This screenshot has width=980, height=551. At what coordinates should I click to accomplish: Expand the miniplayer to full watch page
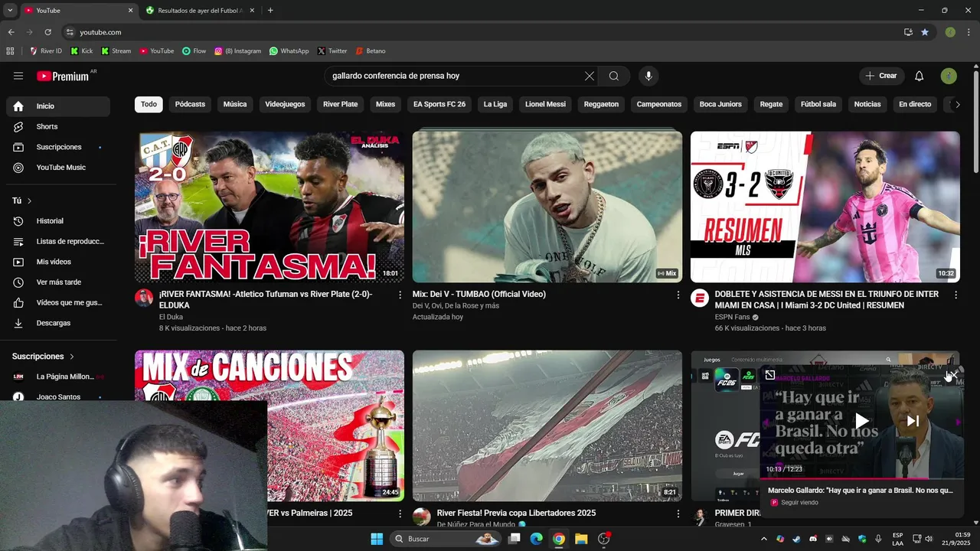pyautogui.click(x=770, y=375)
